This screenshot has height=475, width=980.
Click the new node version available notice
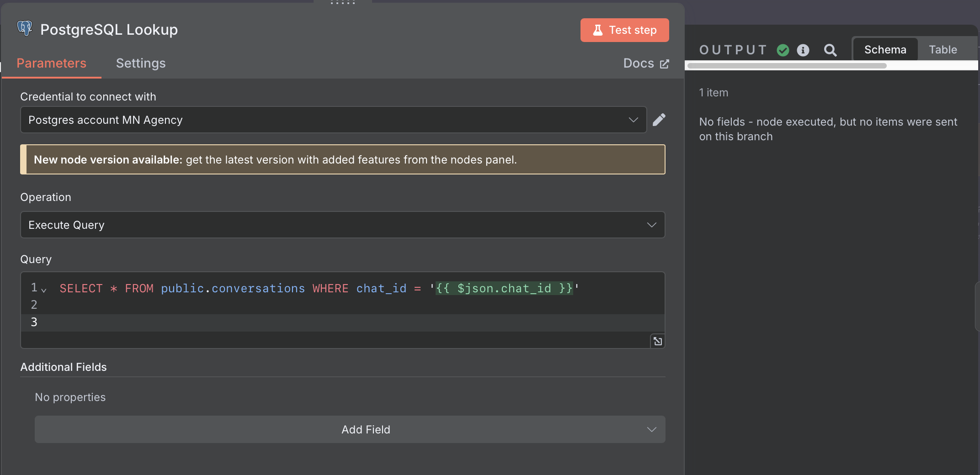pos(342,159)
